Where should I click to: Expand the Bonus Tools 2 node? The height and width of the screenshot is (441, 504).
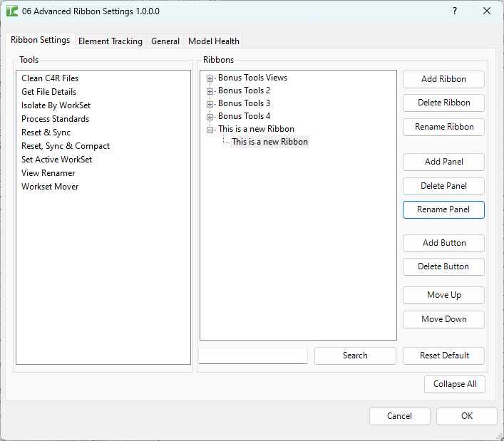210,91
